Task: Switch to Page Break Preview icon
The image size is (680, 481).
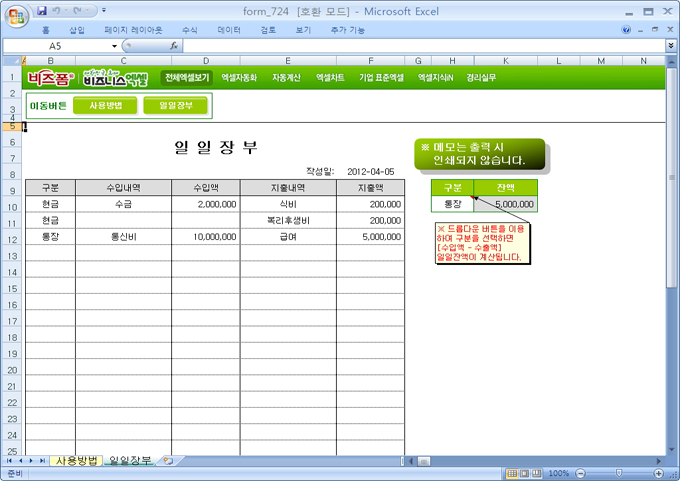Action: pos(537,473)
